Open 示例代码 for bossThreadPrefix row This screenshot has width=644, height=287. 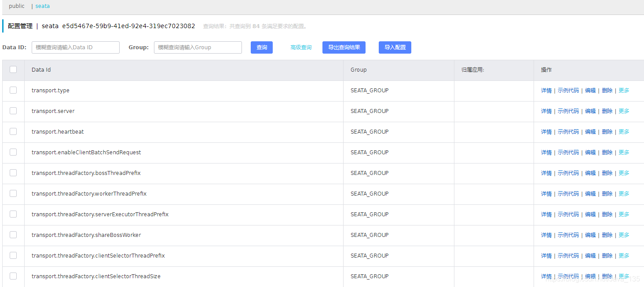[x=568, y=173]
